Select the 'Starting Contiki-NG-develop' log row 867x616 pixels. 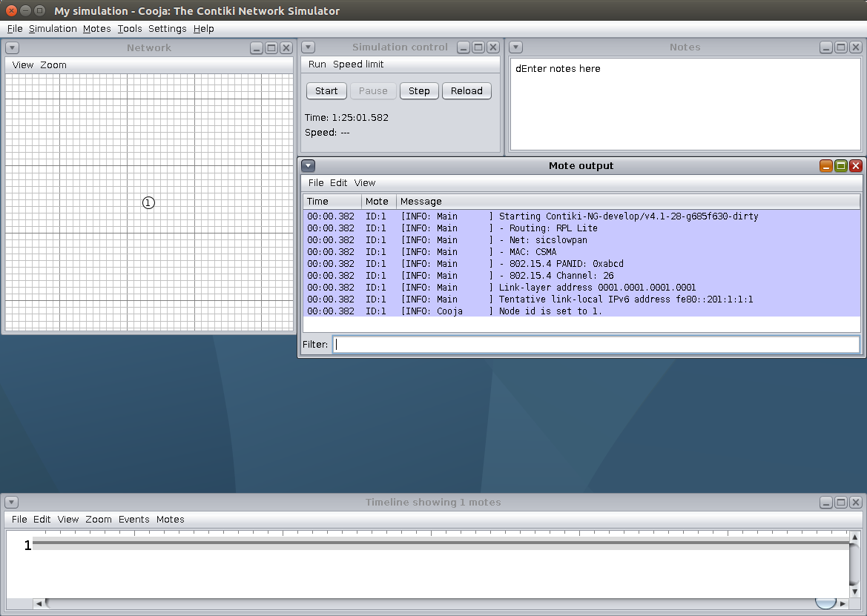pyautogui.click(x=581, y=216)
